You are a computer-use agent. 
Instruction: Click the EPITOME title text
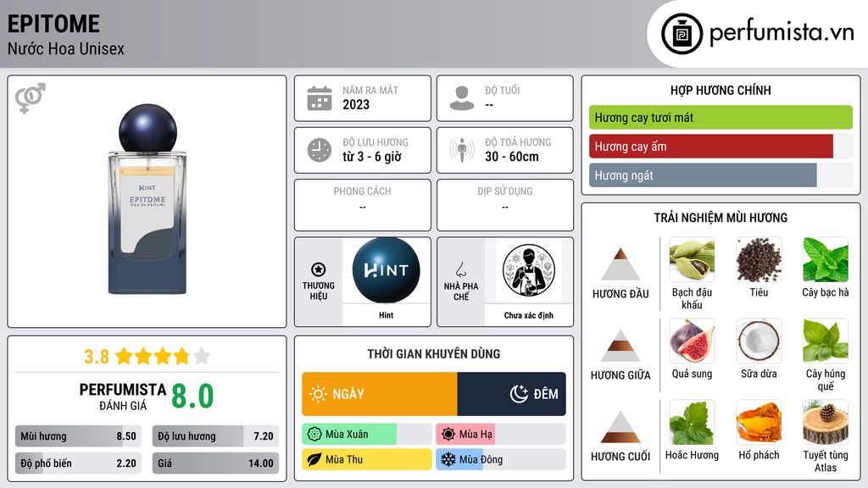click(x=53, y=24)
